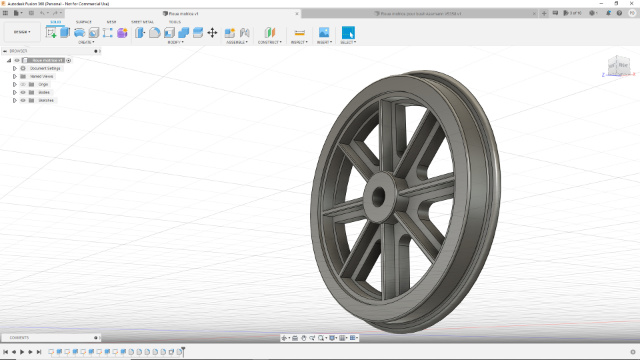The height and width of the screenshot is (360, 640).
Task: Select the Move/Copy tool
Action: click(x=212, y=33)
